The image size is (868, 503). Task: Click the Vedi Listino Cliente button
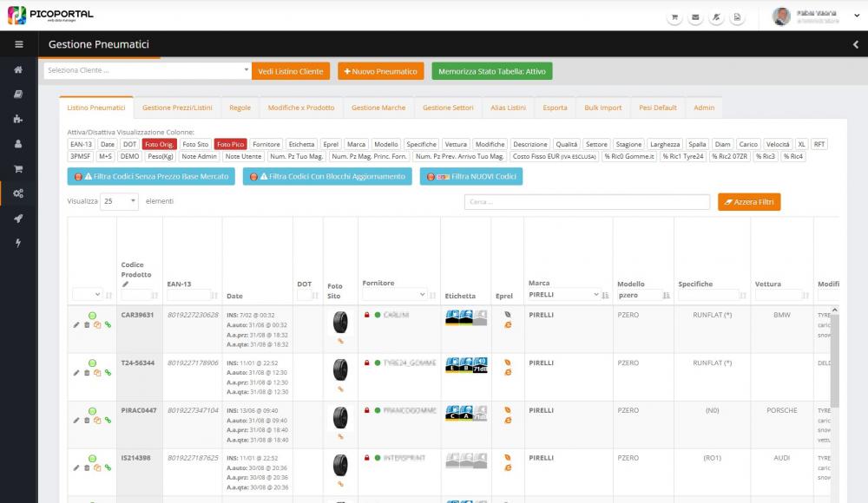291,71
